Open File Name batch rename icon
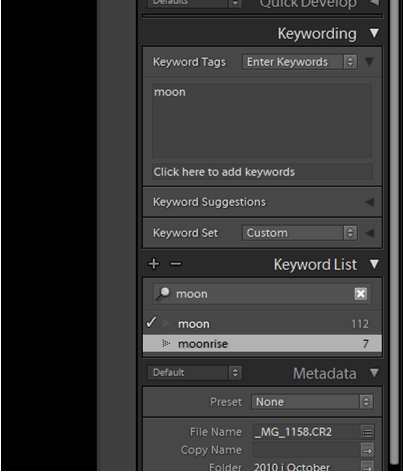Viewport: 403px width, 474px height. 367,432
